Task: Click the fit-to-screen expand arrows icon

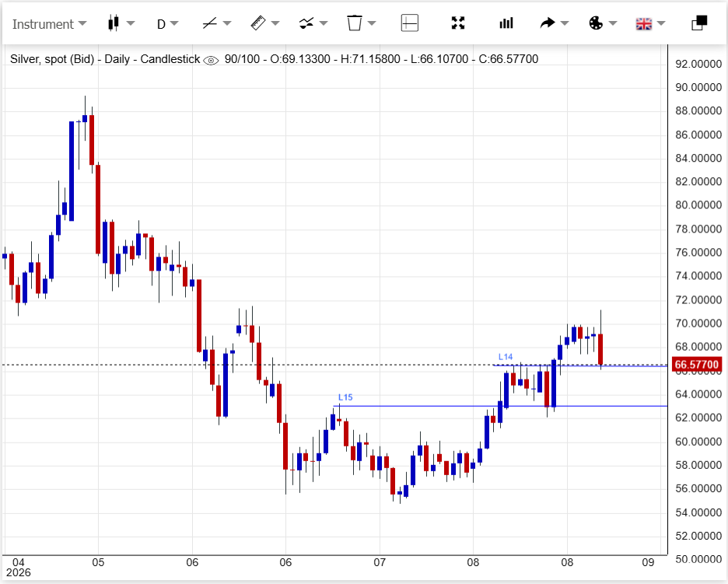Action: point(458,23)
